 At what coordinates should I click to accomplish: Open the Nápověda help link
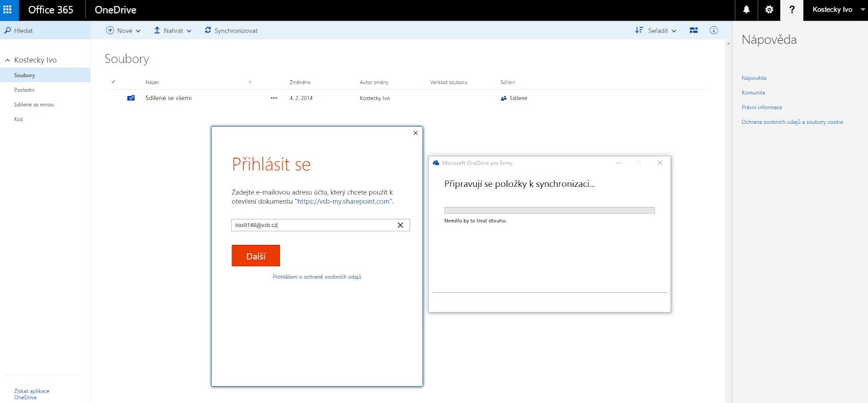click(754, 78)
